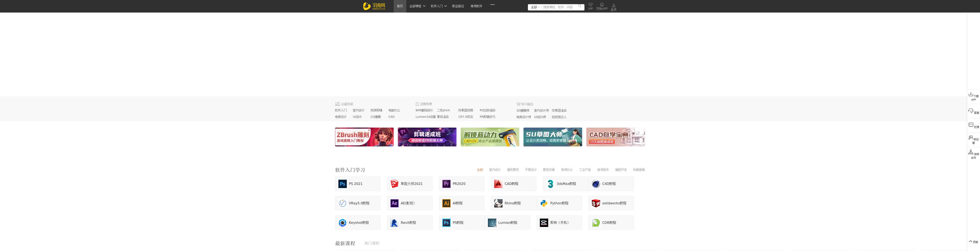Screen dimensions: 980x251
Task: Click the 登录 user icon
Action: pyautogui.click(x=613, y=7)
